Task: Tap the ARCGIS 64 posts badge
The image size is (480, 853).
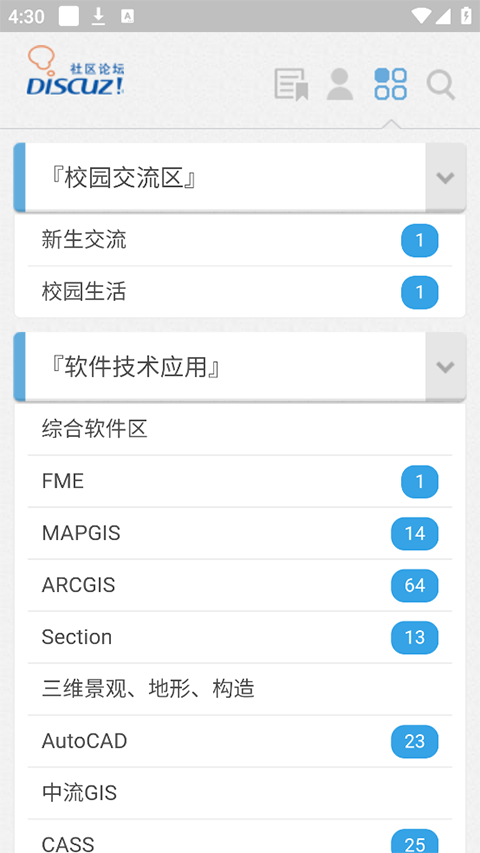Action: [414, 585]
